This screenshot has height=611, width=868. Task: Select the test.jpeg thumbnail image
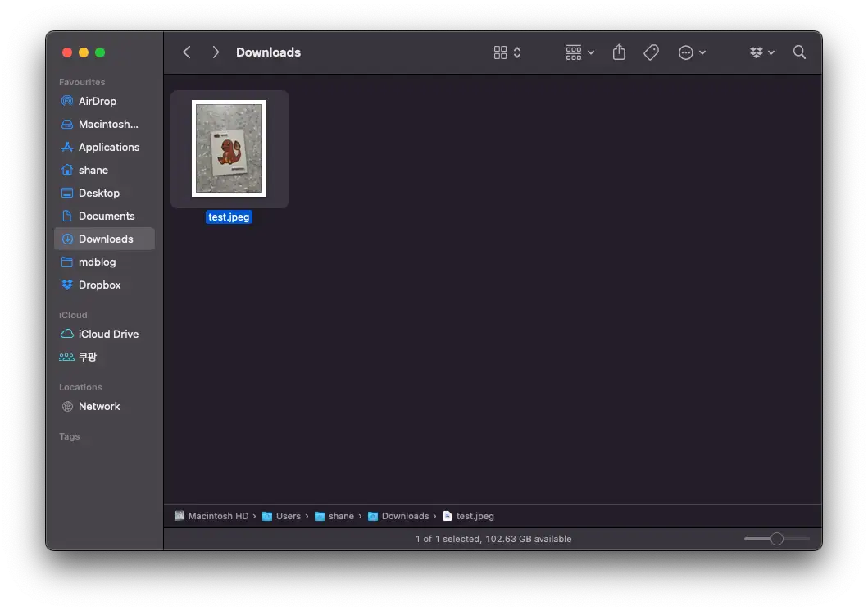[229, 148]
